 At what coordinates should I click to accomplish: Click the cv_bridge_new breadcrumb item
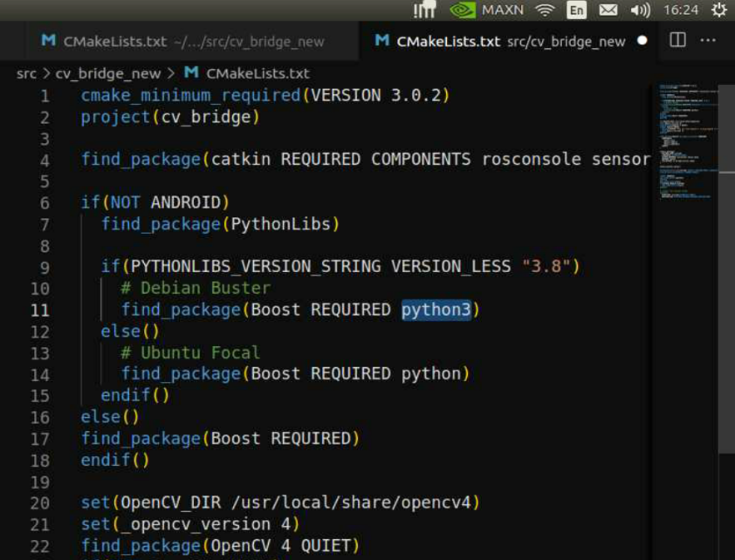click(108, 73)
